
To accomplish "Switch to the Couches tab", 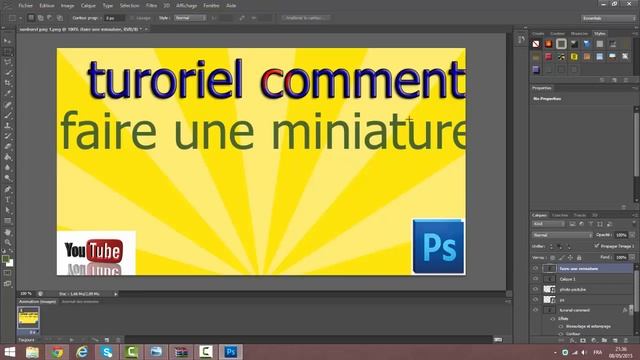I will (x=560, y=215).
